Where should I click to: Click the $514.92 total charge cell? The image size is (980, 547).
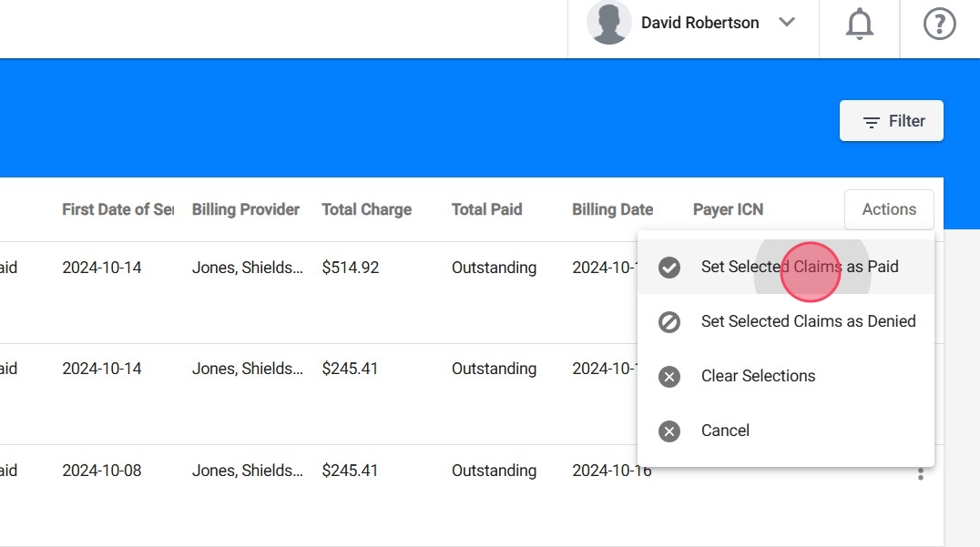tap(350, 268)
